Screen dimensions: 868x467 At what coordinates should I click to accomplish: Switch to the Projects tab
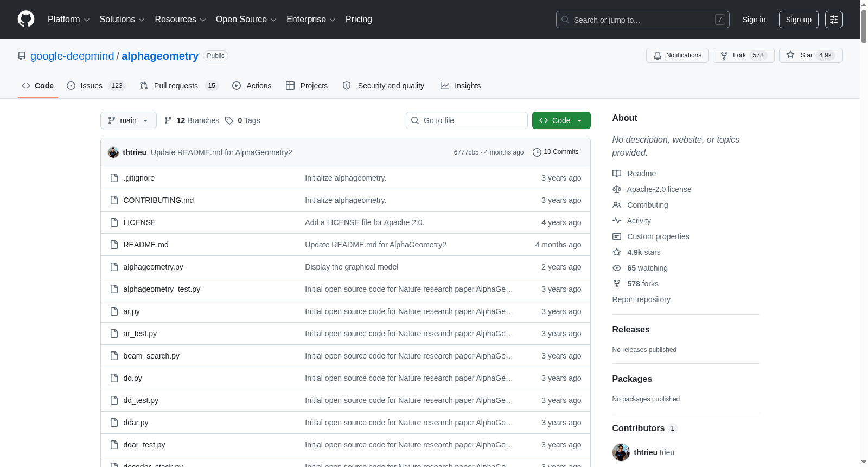(307, 86)
